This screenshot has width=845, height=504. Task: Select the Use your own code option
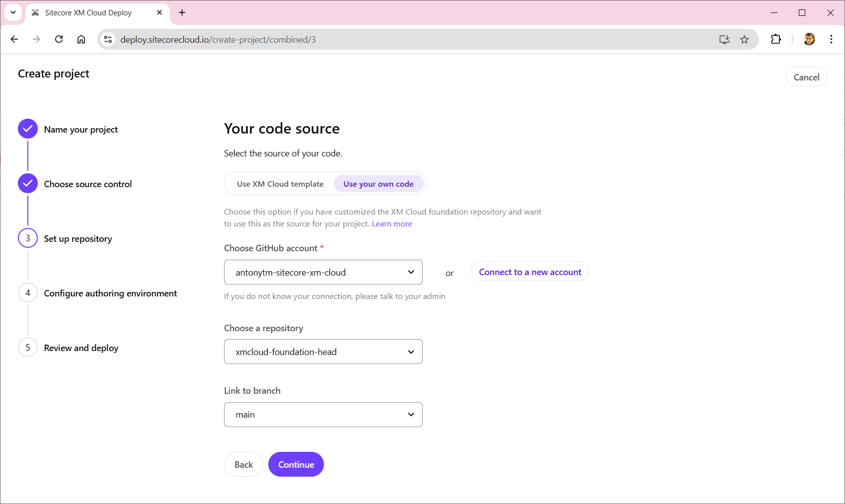click(x=378, y=184)
